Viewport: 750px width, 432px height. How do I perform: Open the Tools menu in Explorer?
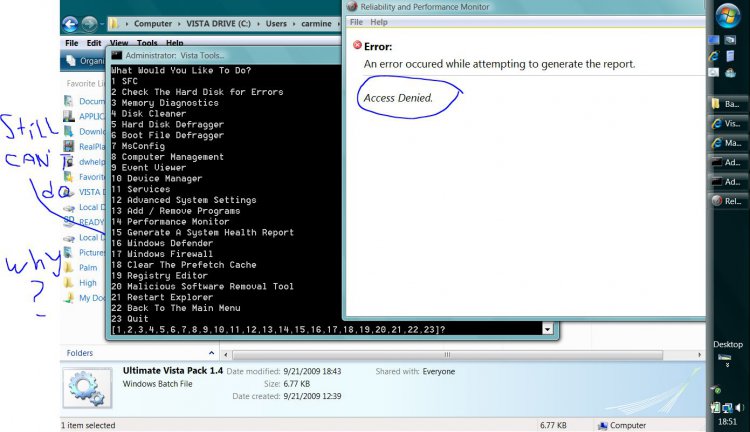pos(147,43)
